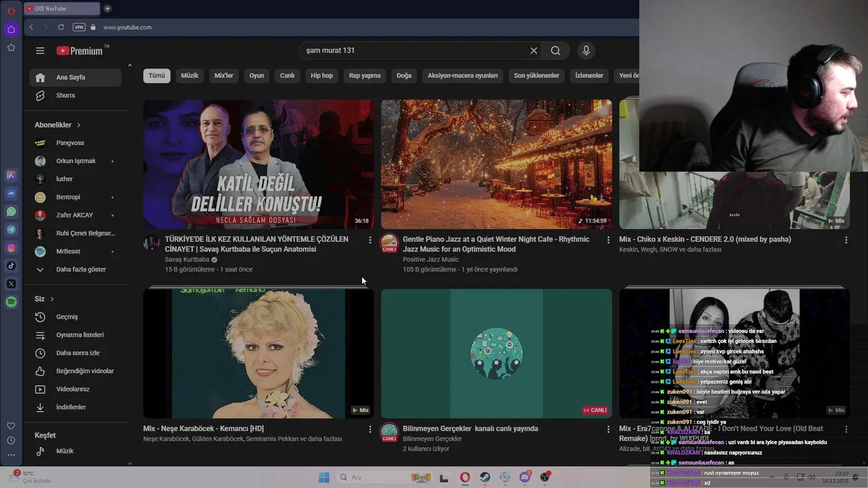Open Oynatma listeleri playlists
The height and width of the screenshot is (488, 868).
pyautogui.click(x=75, y=335)
